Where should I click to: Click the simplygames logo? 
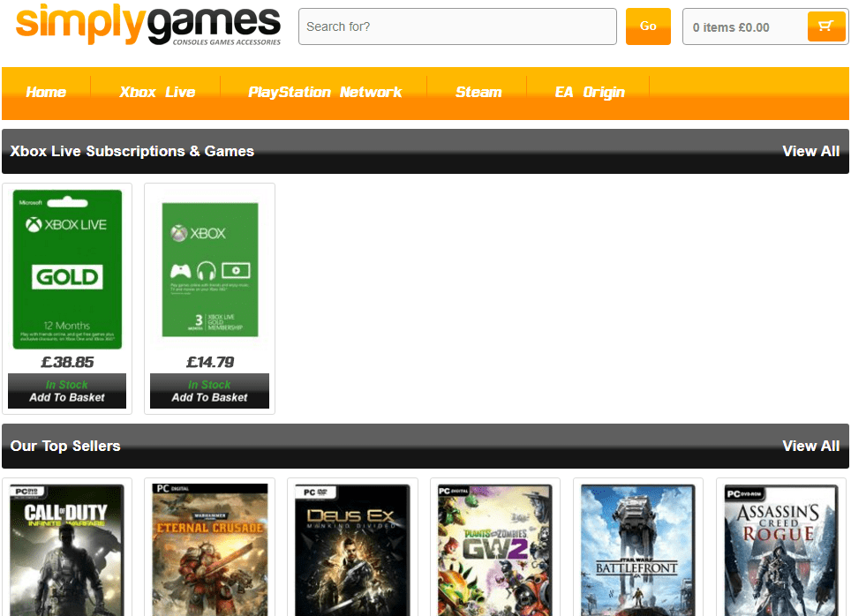[148, 25]
